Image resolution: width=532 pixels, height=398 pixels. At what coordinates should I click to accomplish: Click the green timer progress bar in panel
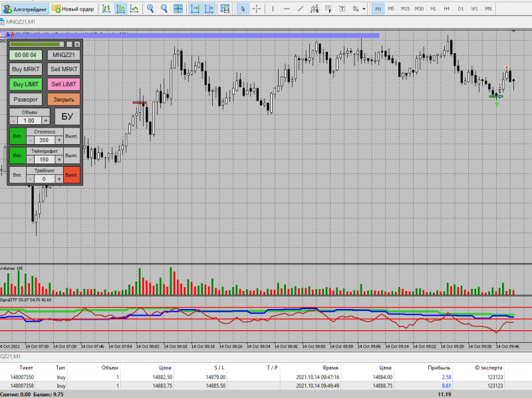pos(37,45)
